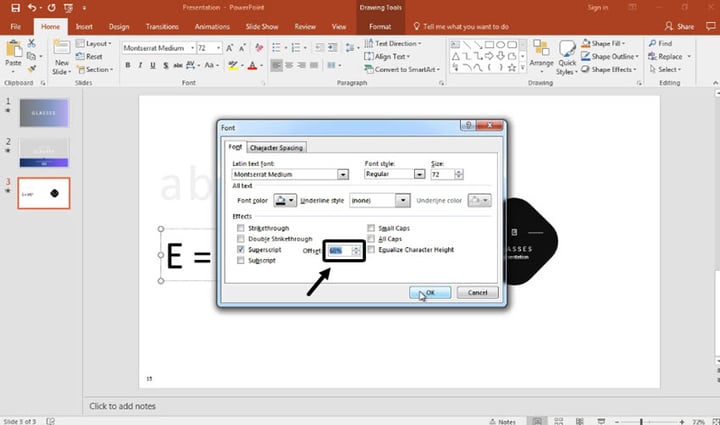Click the Share icon
Viewport: 720px width, 425px height.
click(679, 27)
